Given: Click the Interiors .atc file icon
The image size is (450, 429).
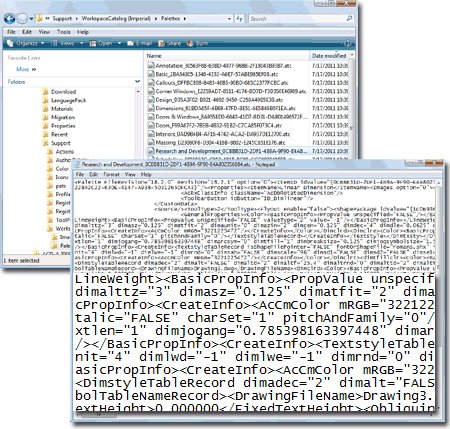Looking at the screenshot, I should [x=151, y=134].
